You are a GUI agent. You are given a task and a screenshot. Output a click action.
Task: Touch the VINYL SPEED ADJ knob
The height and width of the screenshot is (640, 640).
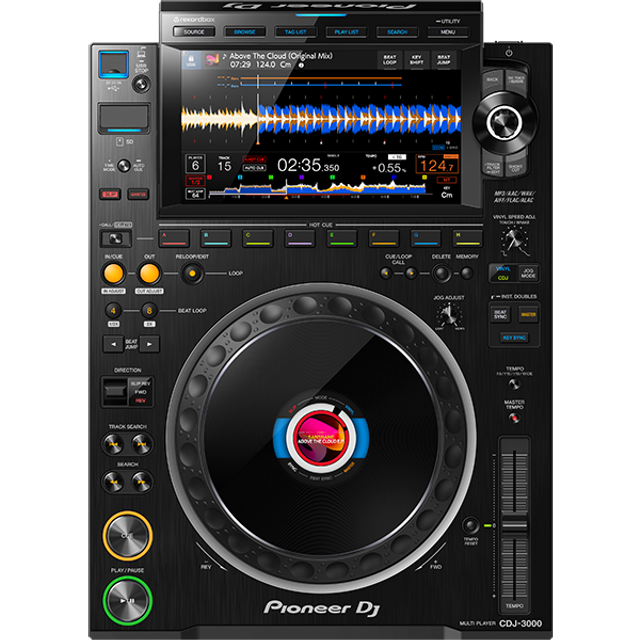(514, 239)
